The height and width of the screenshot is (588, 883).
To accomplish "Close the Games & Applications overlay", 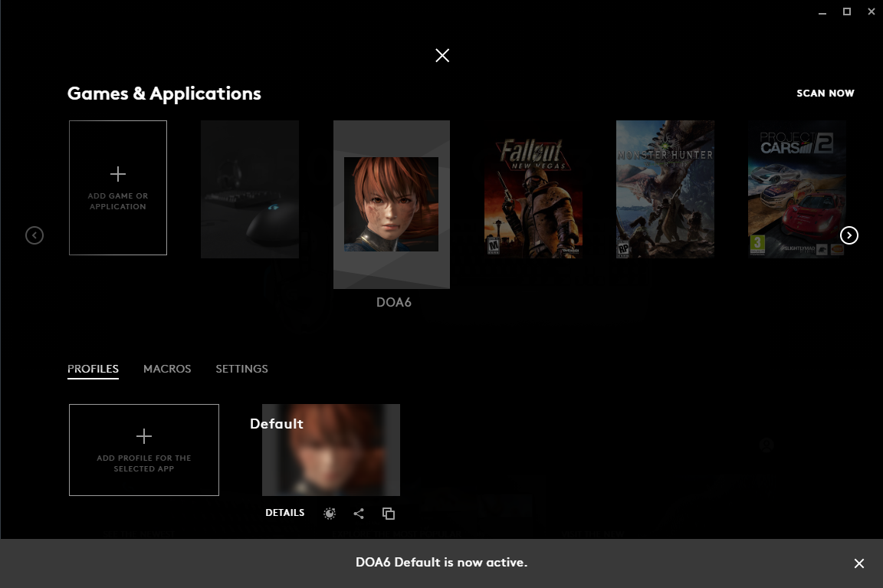I will [x=442, y=55].
